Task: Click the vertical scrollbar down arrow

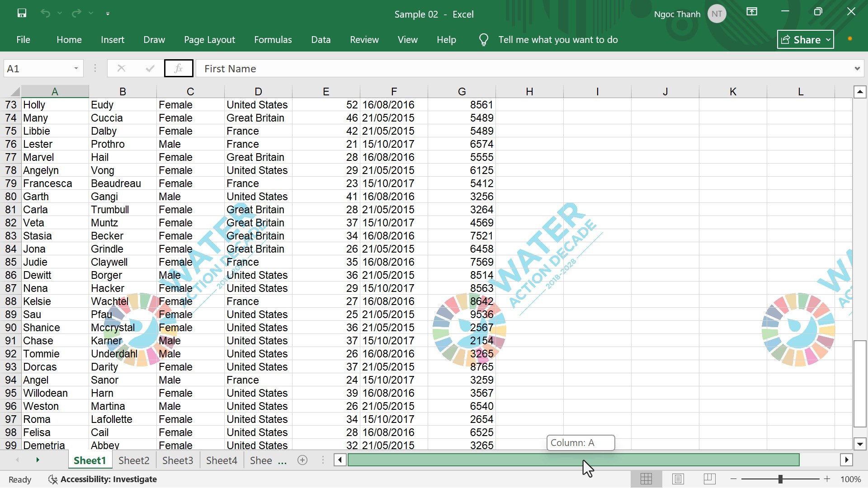Action: pos(859,444)
